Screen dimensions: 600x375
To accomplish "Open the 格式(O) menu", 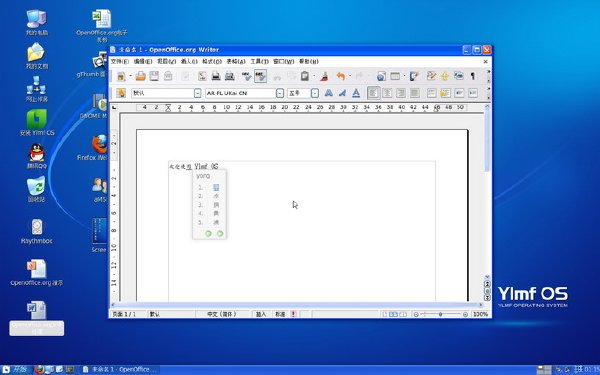I will [212, 61].
